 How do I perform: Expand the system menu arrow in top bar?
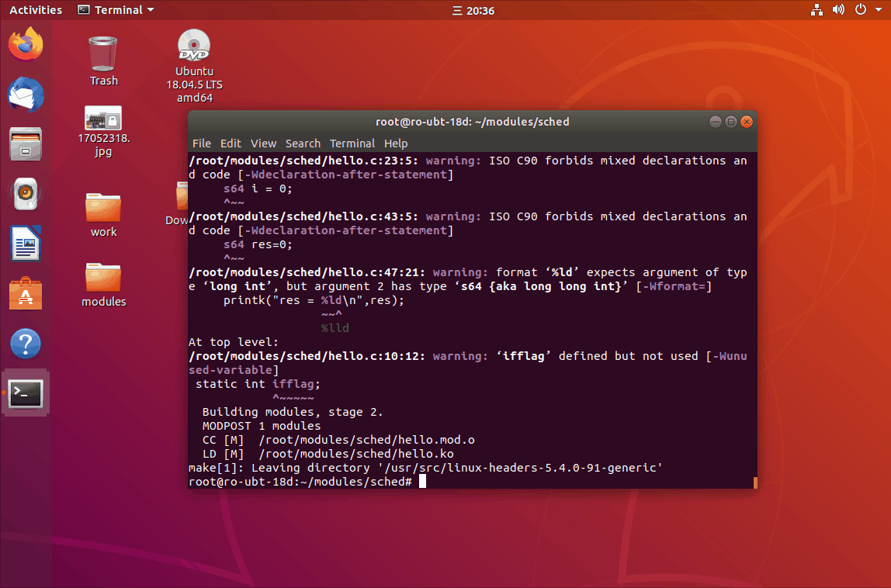pos(879,10)
